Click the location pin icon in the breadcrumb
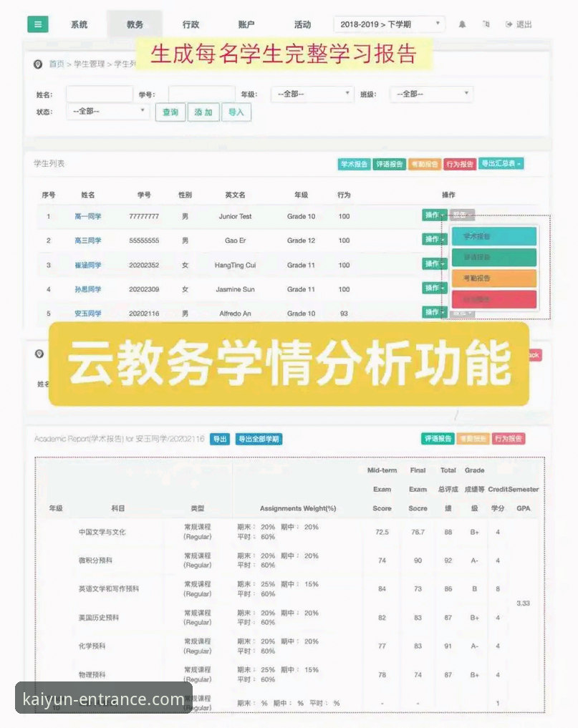Image resolution: width=578 pixels, height=728 pixels. click(38, 63)
